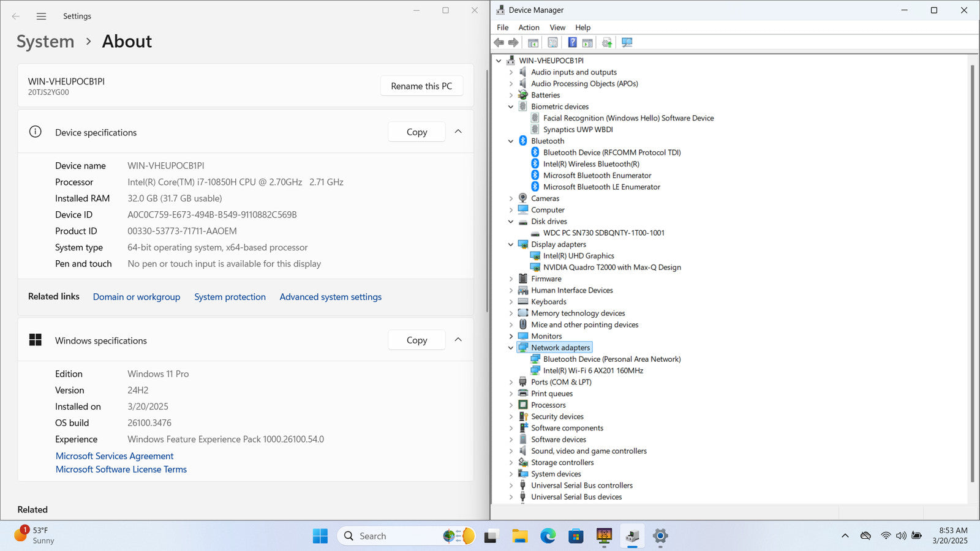The width and height of the screenshot is (980, 551).
Task: Expand the Universal Serial Bus controllers node
Action: (x=511, y=485)
